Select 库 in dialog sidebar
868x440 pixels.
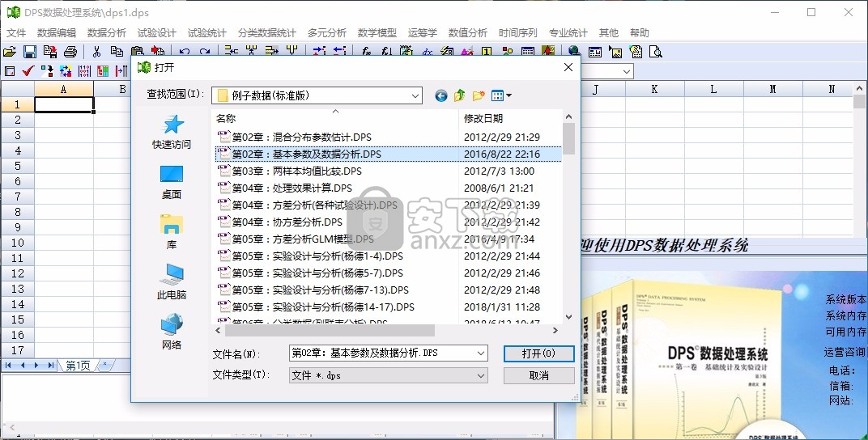172,232
